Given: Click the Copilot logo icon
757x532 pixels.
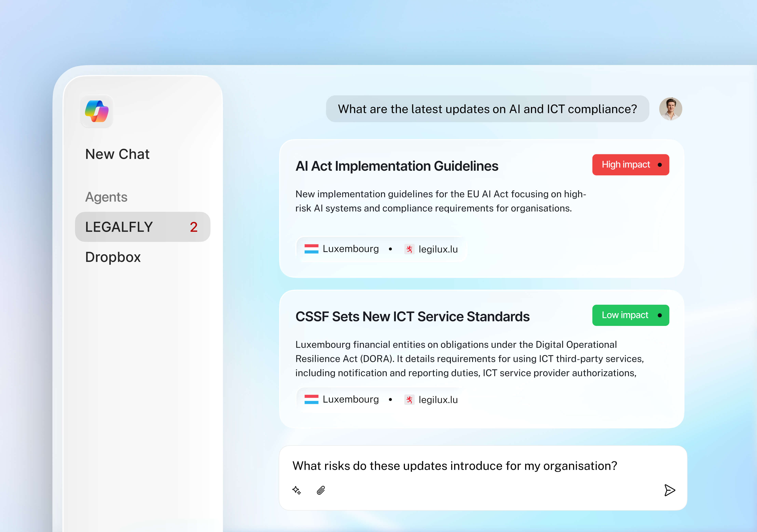Looking at the screenshot, I should pos(97,111).
